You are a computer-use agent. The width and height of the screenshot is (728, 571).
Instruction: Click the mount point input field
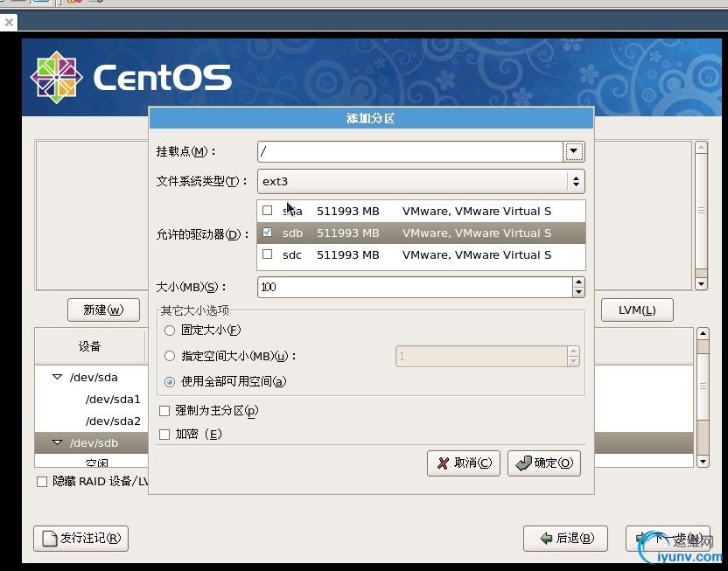[410, 151]
